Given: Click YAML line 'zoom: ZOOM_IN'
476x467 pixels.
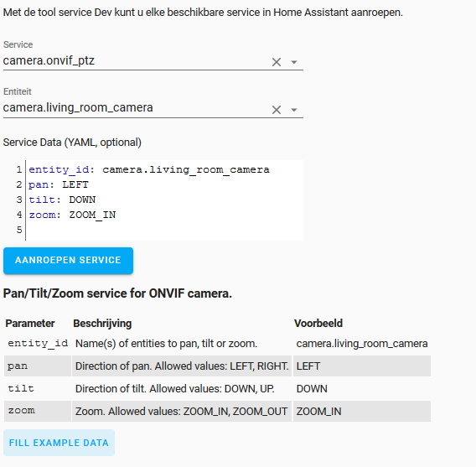Looking at the screenshot, I should coord(72,215).
